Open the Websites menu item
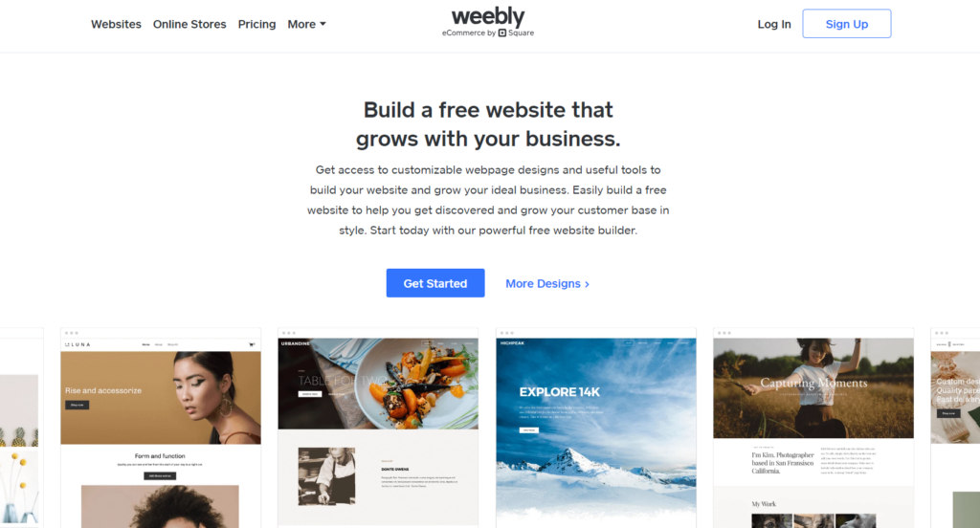This screenshot has height=528, width=980. pos(116,24)
